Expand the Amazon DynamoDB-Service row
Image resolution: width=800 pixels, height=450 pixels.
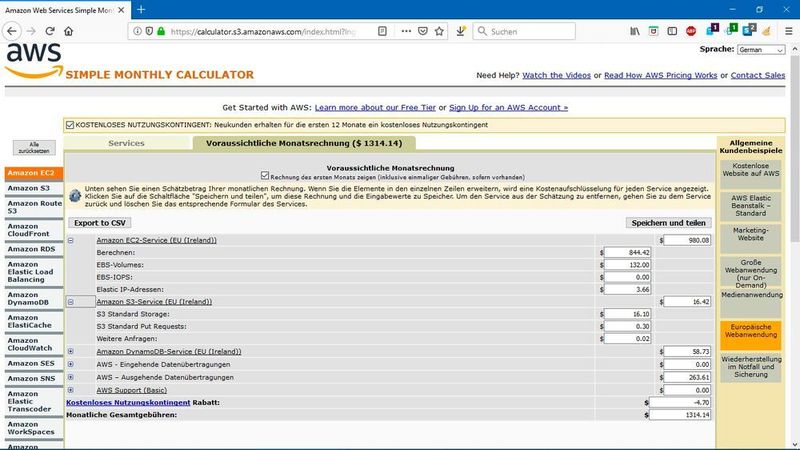(70, 351)
